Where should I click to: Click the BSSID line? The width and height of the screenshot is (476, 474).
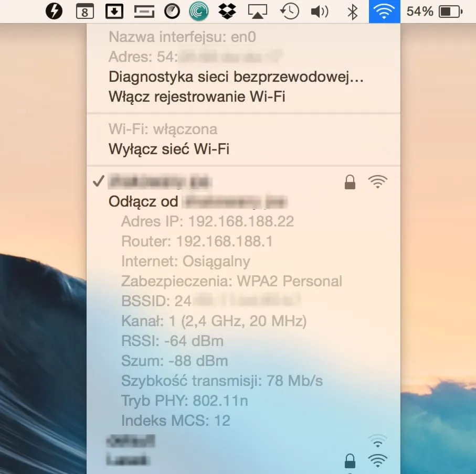(x=243, y=301)
